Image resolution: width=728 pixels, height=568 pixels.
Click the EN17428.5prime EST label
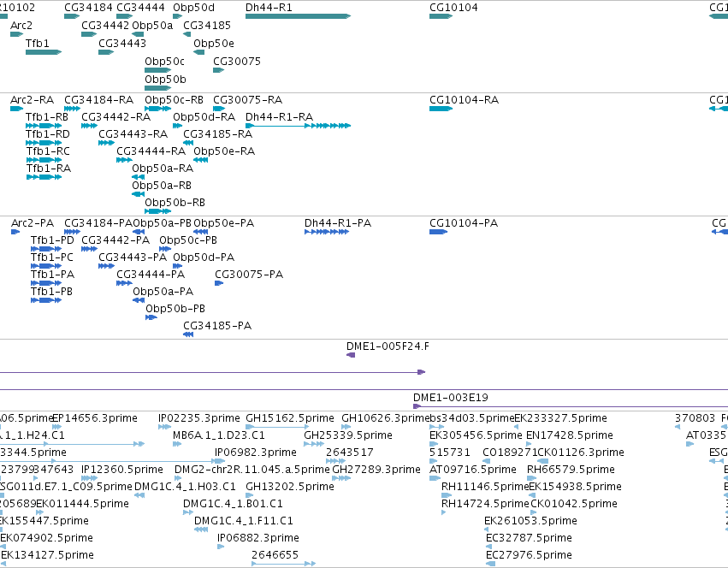pyautogui.click(x=570, y=435)
